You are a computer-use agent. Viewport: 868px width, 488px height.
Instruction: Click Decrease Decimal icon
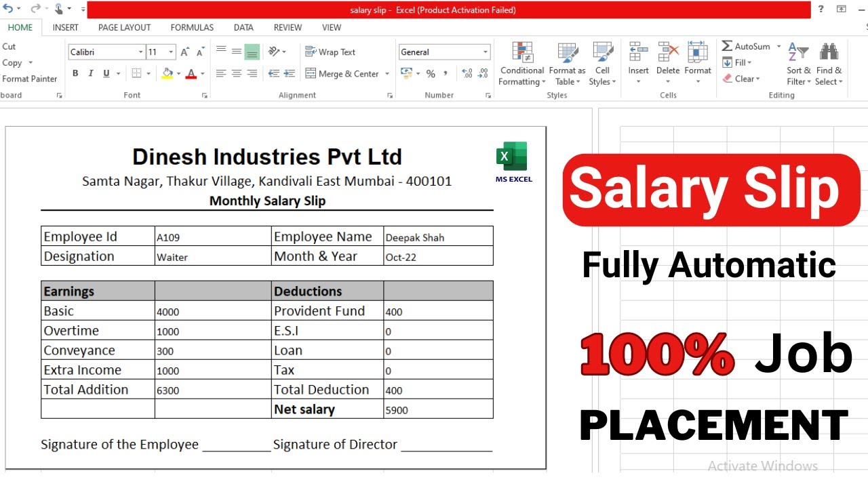point(483,73)
